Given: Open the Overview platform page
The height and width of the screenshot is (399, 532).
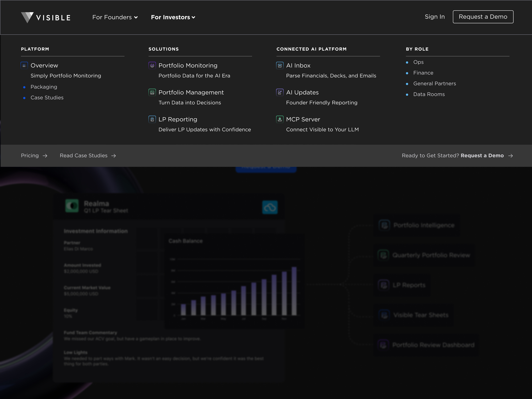Looking at the screenshot, I should (x=44, y=65).
